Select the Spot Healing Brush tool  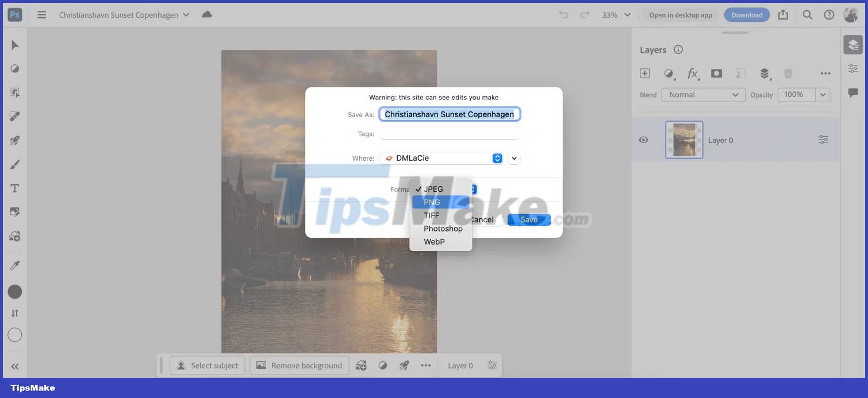click(14, 116)
